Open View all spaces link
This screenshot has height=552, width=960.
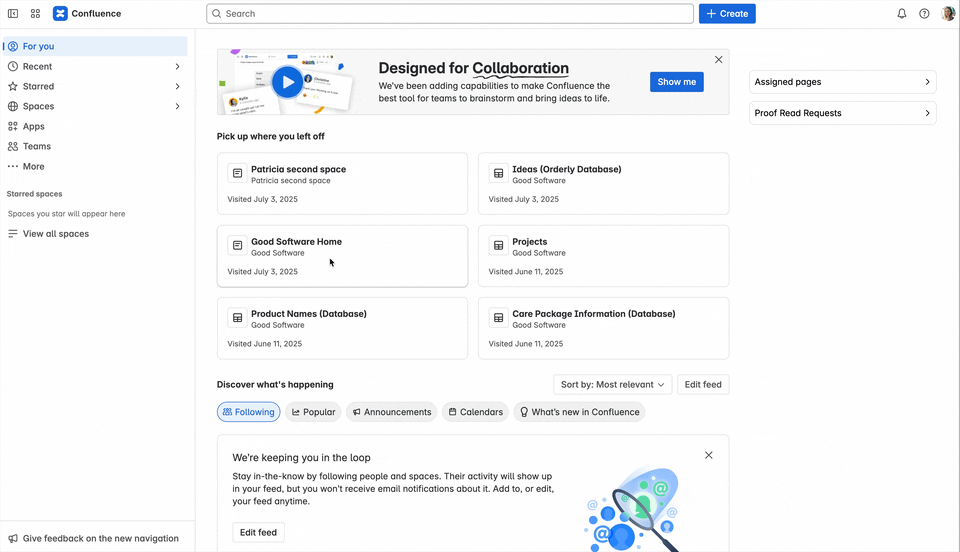[56, 234]
